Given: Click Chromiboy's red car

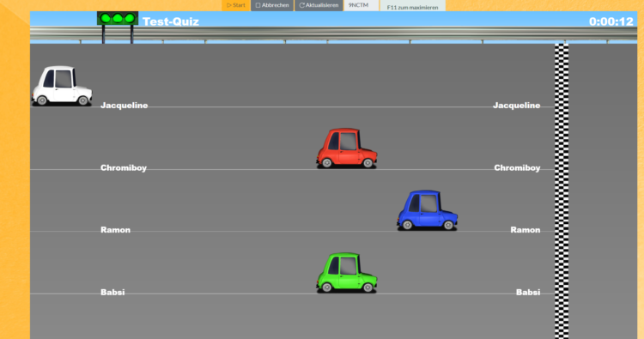Looking at the screenshot, I should click(x=347, y=148).
